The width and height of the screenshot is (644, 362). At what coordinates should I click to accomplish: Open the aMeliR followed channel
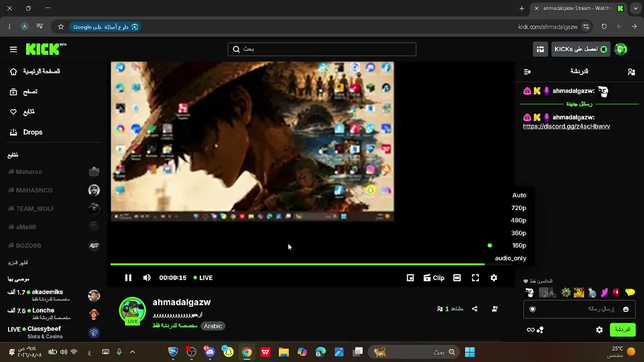[x=53, y=227]
